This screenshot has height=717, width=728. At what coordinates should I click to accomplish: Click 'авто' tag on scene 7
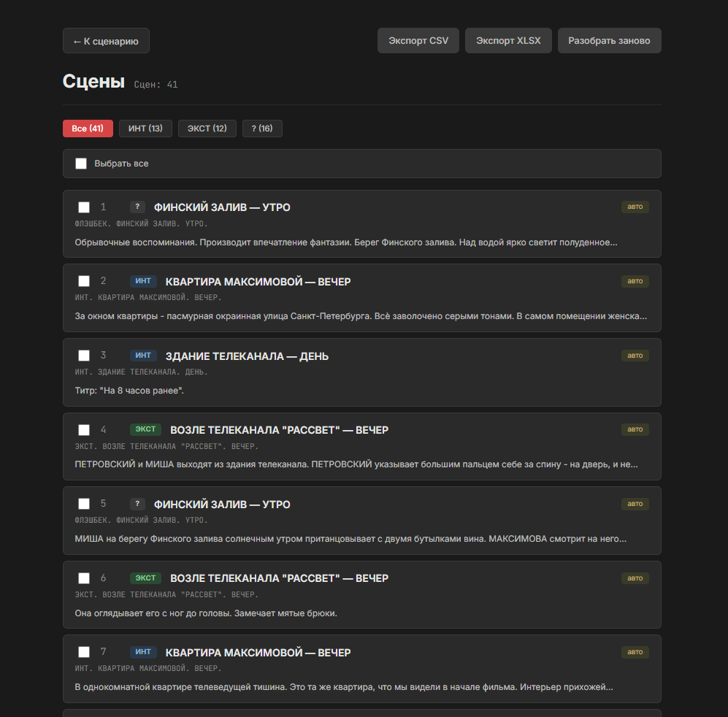[x=635, y=651]
